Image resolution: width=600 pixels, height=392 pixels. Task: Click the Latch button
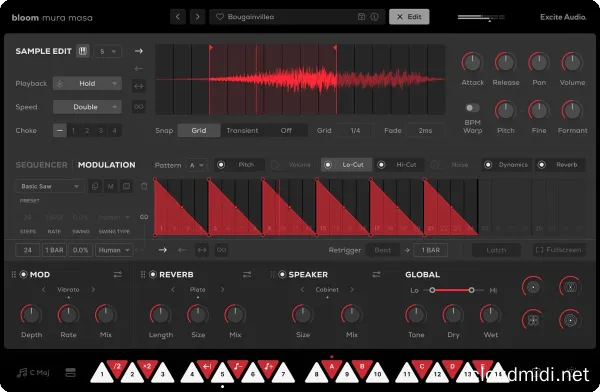click(496, 250)
